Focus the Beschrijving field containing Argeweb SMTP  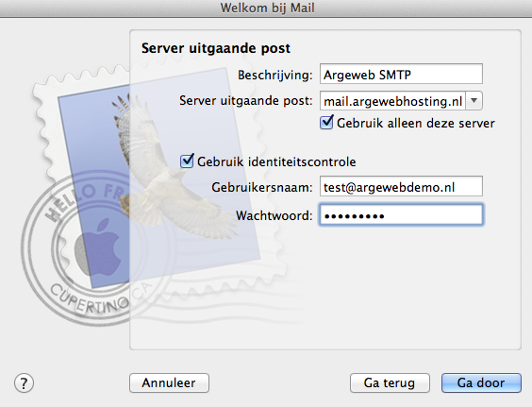point(401,74)
